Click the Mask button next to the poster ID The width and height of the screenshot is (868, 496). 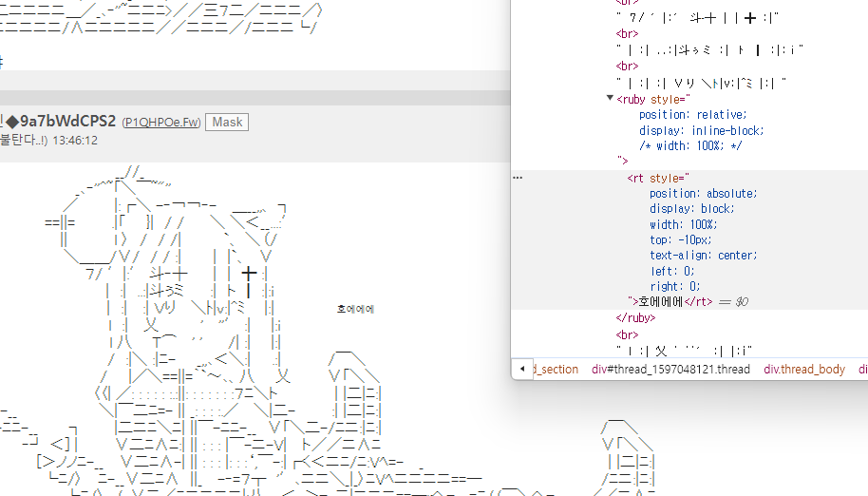227,122
